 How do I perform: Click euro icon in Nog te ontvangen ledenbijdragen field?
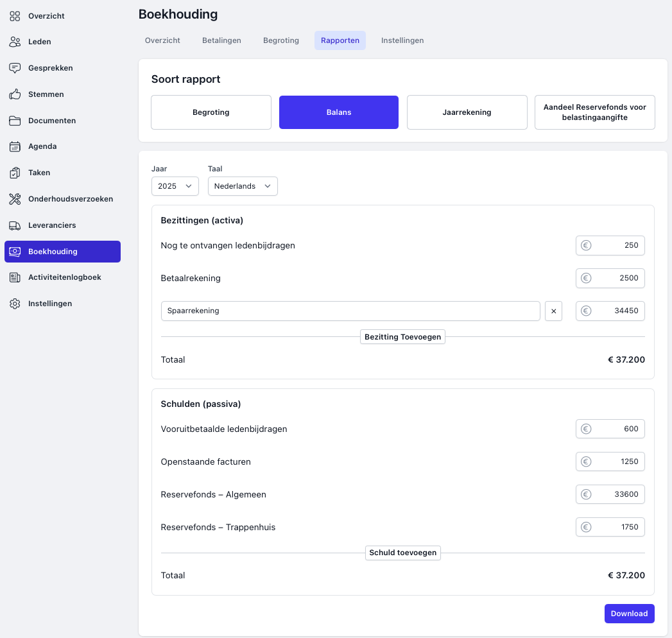pos(586,245)
